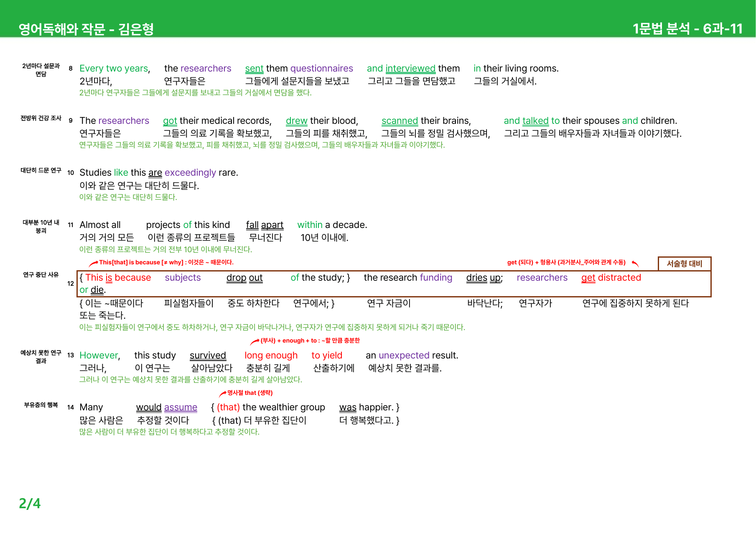This screenshot has width=756, height=535.
Task: Click the label 대단히 드문 연구
Action: (x=41, y=170)
